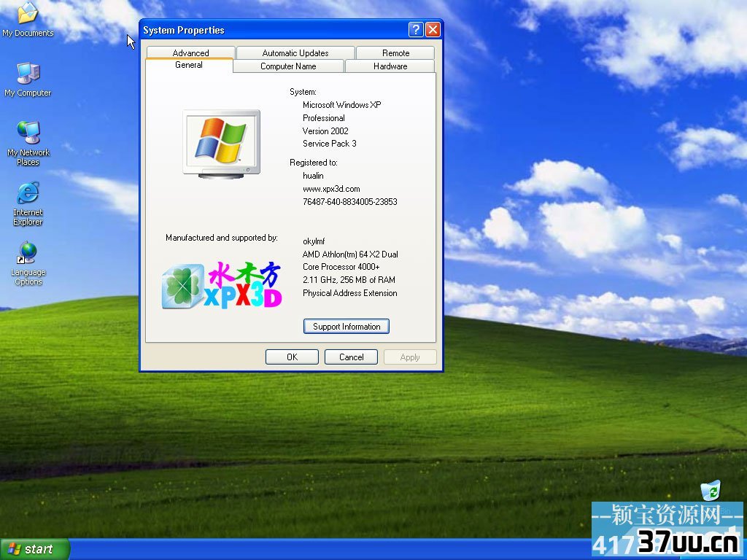
Task: Click the Microsoft Windows XP text
Action: [341, 105]
